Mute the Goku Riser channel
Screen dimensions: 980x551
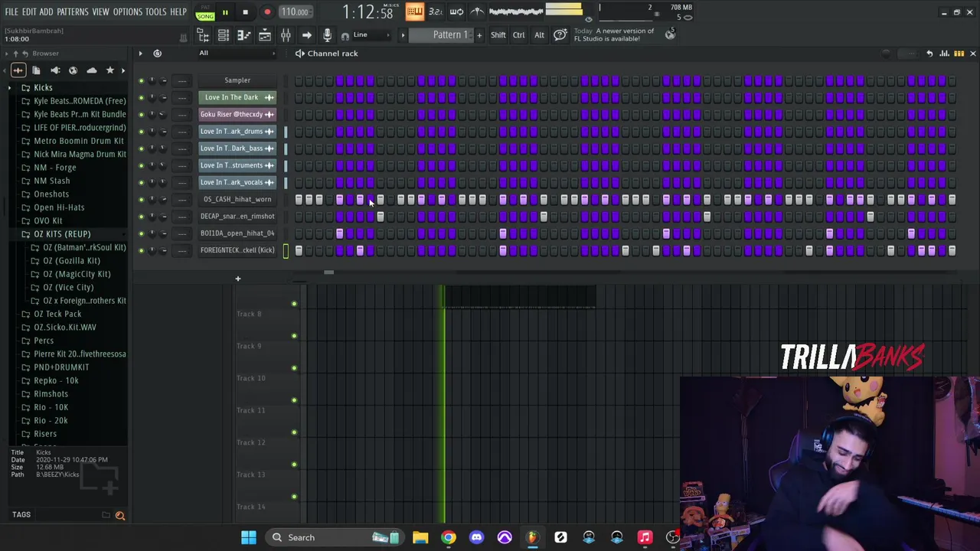(141, 115)
